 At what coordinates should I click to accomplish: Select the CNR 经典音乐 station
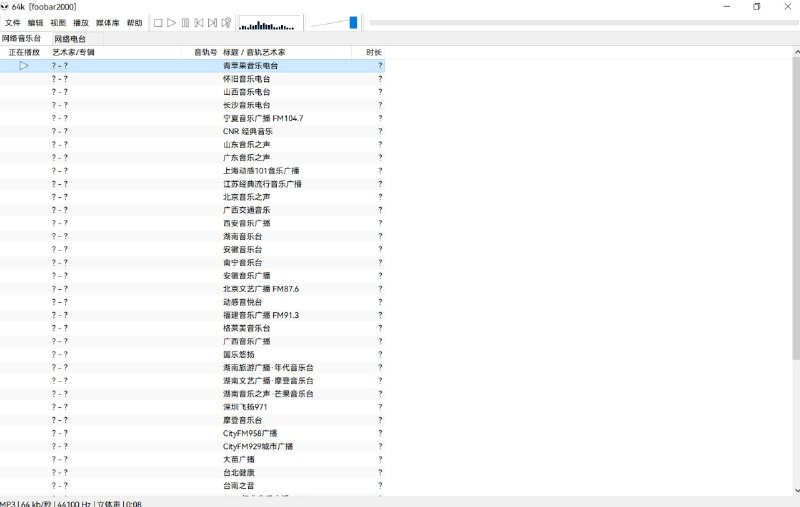click(192, 131)
